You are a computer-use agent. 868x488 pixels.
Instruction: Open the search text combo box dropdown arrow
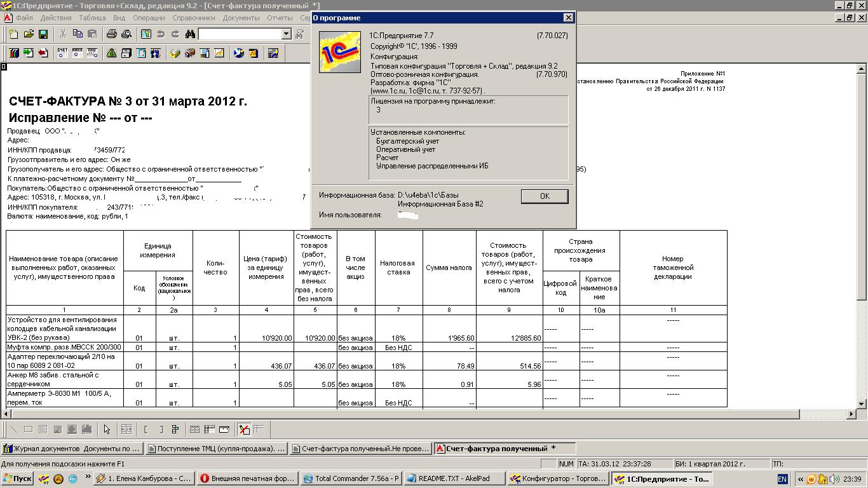[286, 34]
